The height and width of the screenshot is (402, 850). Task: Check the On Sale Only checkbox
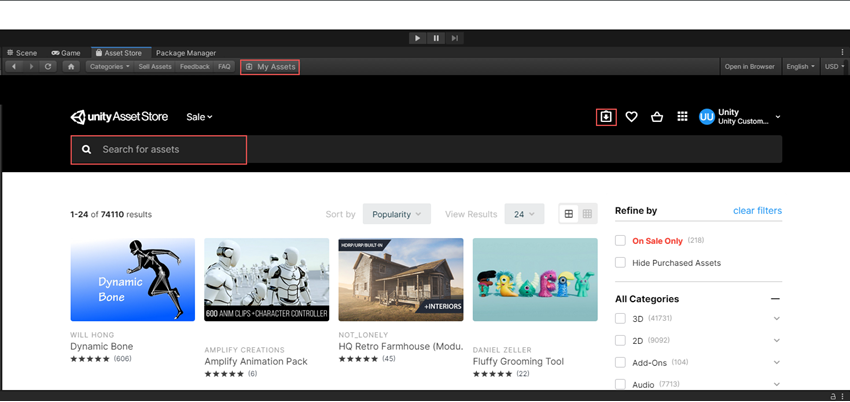pyautogui.click(x=620, y=241)
